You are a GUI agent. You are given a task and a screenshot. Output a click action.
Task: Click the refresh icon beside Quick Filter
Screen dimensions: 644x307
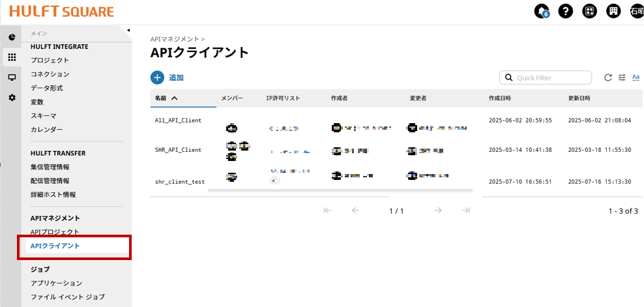point(607,78)
